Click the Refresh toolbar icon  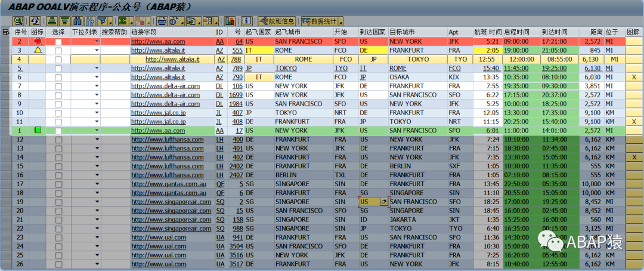coord(35,20)
